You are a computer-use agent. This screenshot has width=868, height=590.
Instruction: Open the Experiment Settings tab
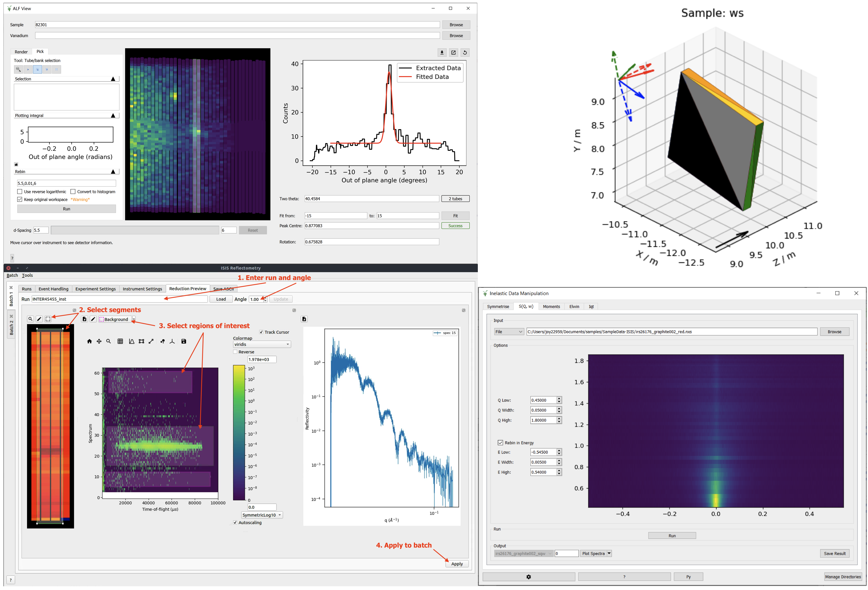[95, 289]
